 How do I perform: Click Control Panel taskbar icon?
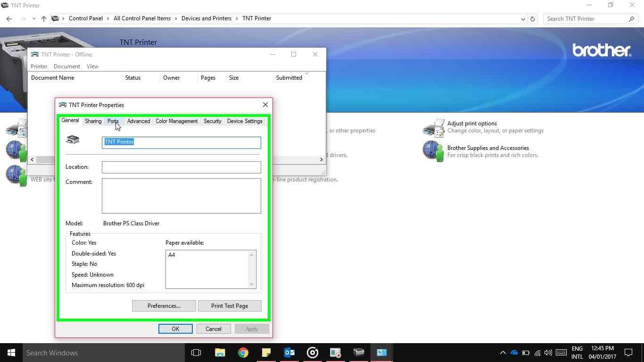[382, 353]
